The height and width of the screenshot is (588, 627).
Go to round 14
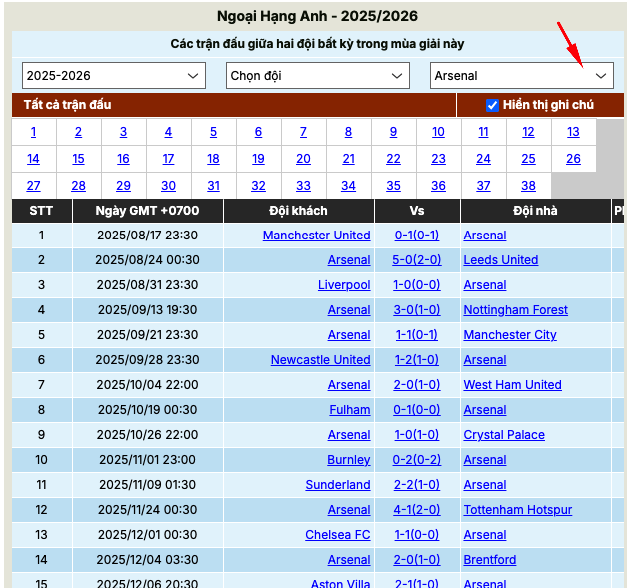(x=34, y=159)
